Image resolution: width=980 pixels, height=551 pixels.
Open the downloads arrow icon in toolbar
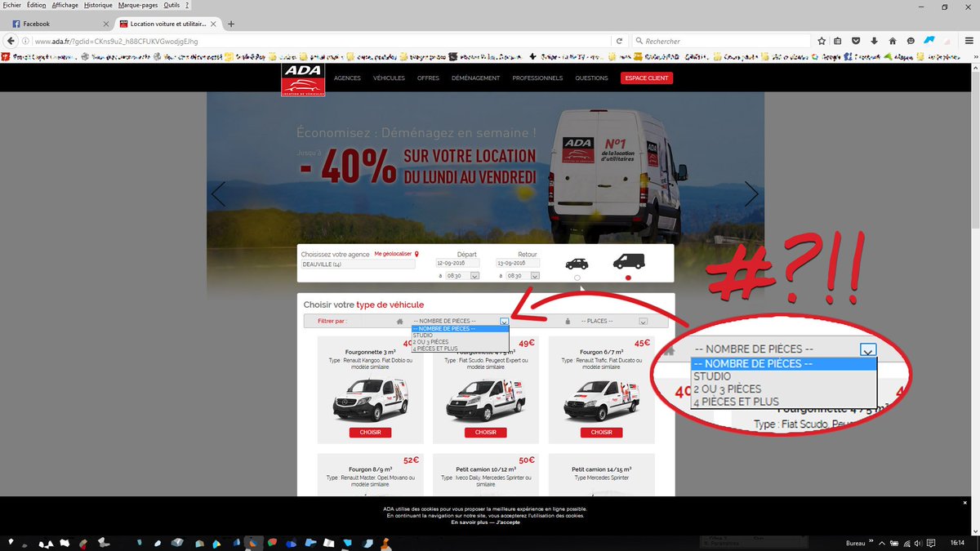[875, 41]
